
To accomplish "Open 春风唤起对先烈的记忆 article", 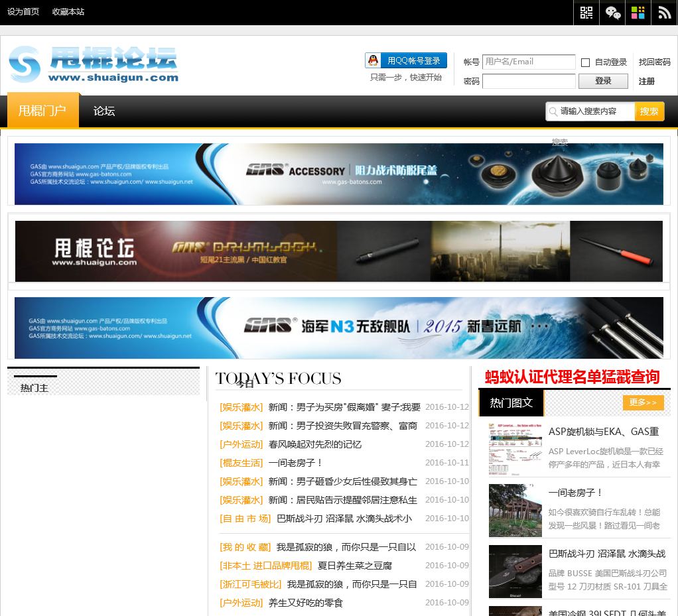I will click(314, 444).
